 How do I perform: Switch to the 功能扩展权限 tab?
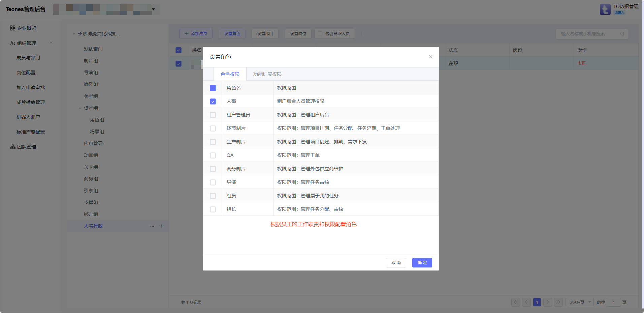pos(267,74)
